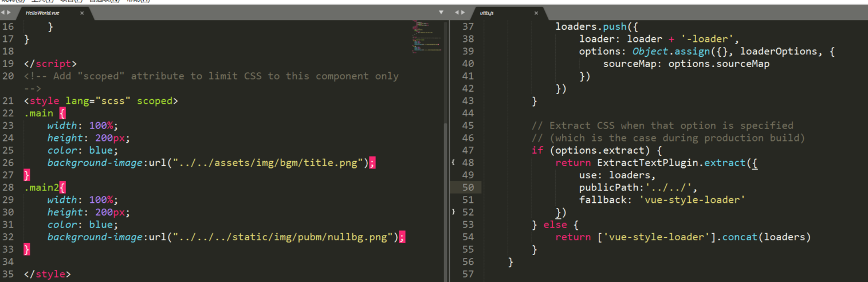Click "(which is the case during production build)" comment
The width and height of the screenshot is (868, 282).
click(669, 138)
